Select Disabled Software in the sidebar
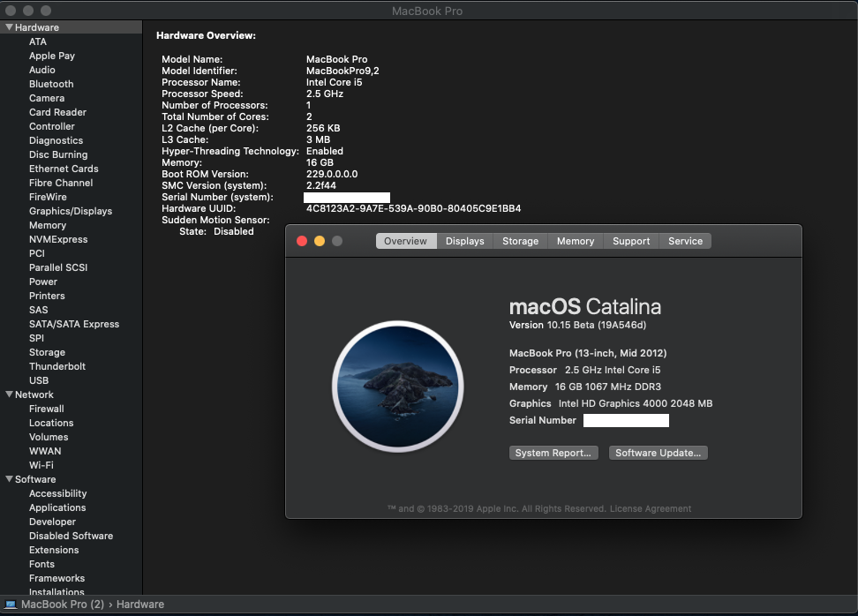858x616 pixels. tap(71, 536)
